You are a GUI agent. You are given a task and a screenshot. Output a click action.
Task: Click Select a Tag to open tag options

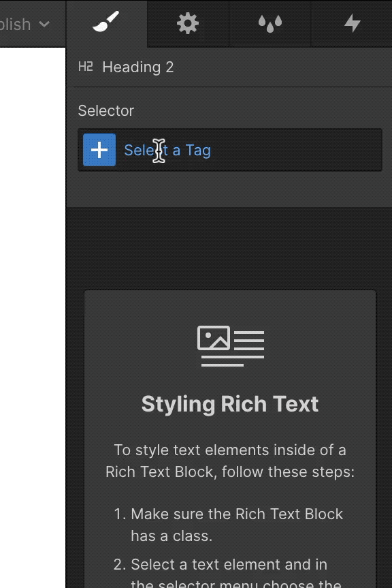[x=167, y=150]
